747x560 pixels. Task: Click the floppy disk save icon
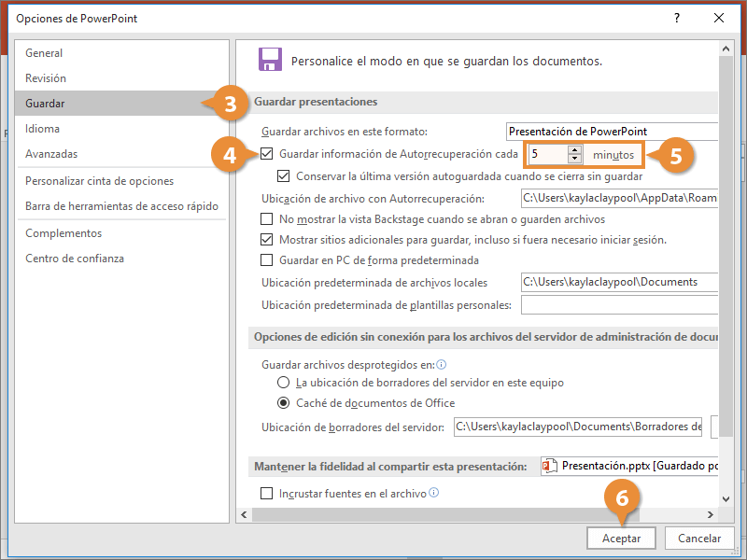click(x=270, y=60)
